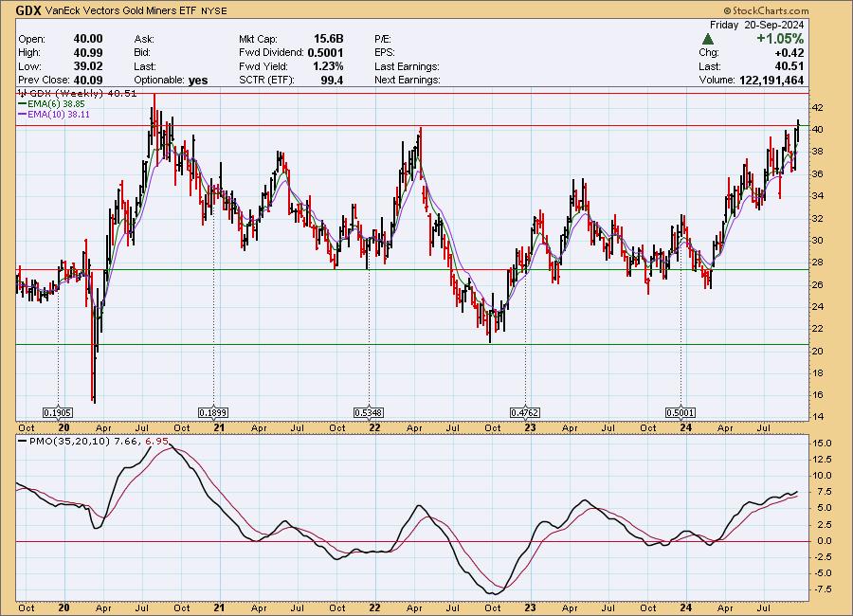Click the 'Next Earnings:' label
This screenshot has width=853, height=616.
408,80
